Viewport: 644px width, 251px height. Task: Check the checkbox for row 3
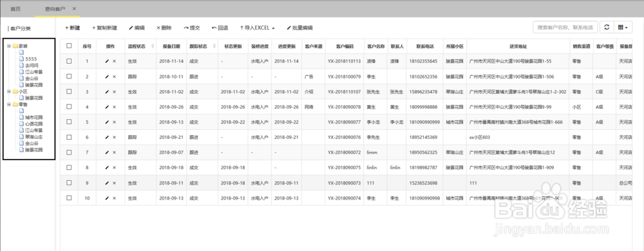click(69, 91)
